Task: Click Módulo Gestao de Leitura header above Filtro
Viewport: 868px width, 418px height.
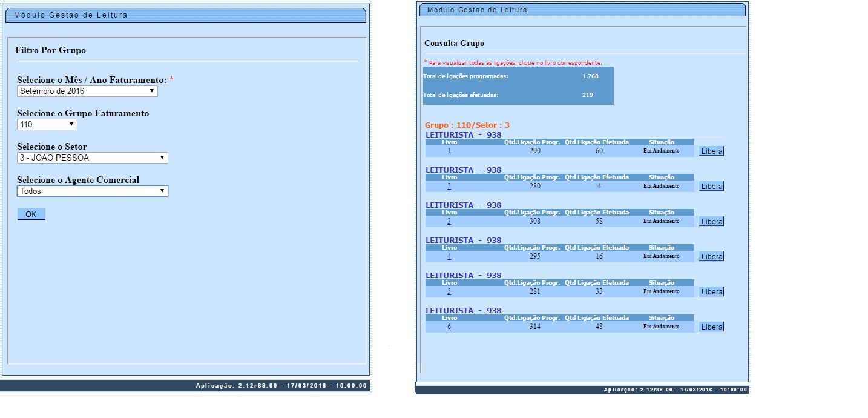Action: point(185,15)
